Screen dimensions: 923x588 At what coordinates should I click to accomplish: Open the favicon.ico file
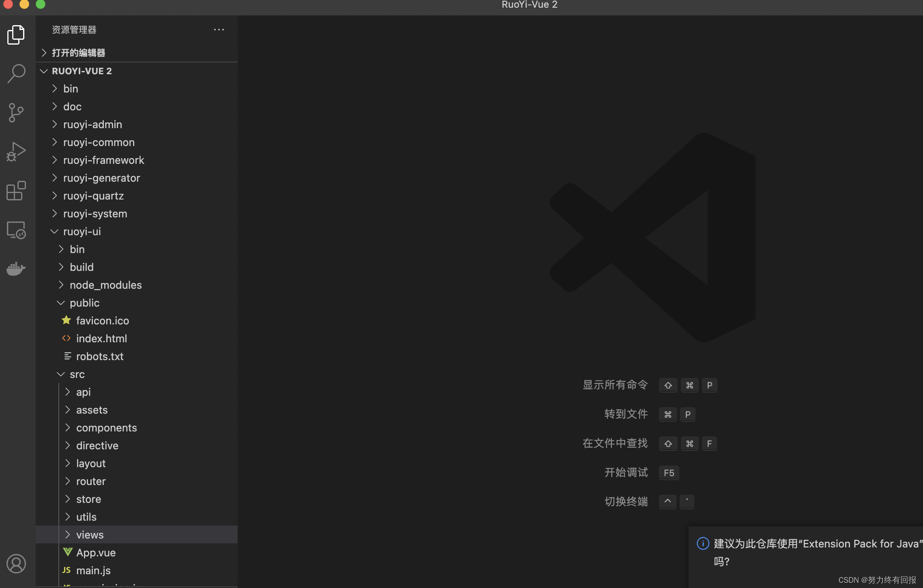click(x=137, y=321)
